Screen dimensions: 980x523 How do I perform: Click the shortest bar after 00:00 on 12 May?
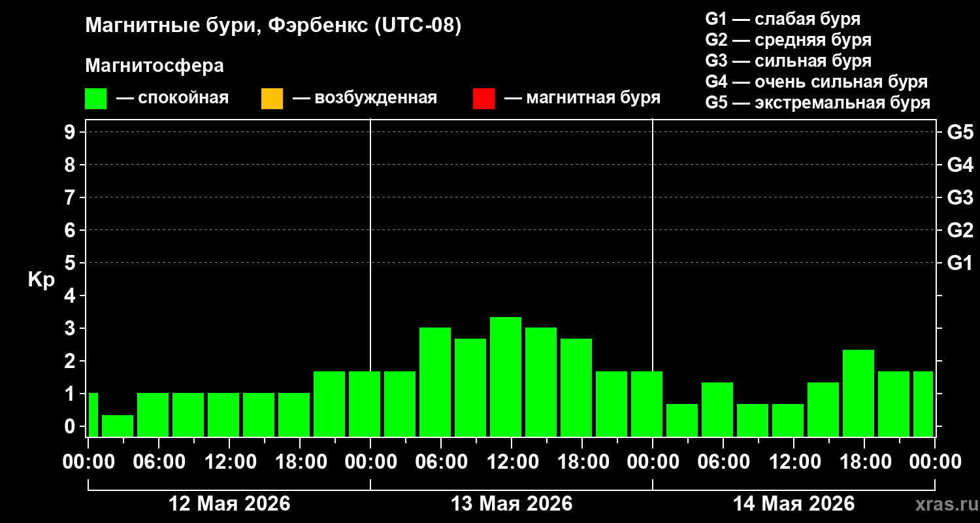pyautogui.click(x=118, y=426)
